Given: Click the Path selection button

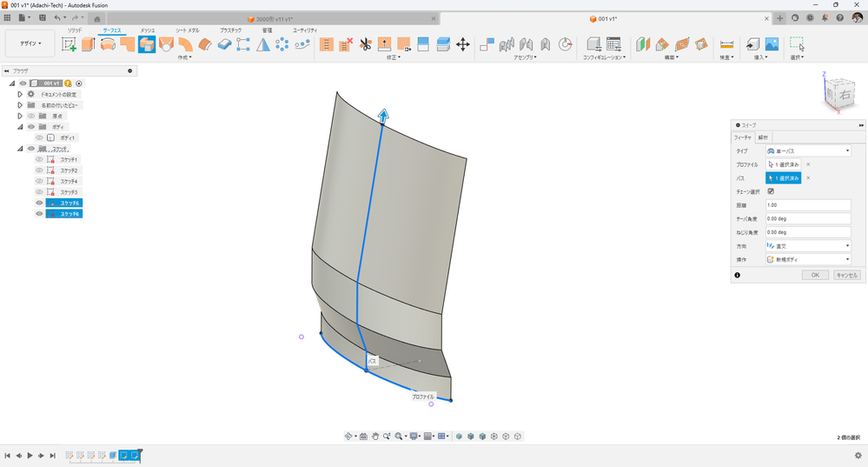Looking at the screenshot, I should coord(784,177).
